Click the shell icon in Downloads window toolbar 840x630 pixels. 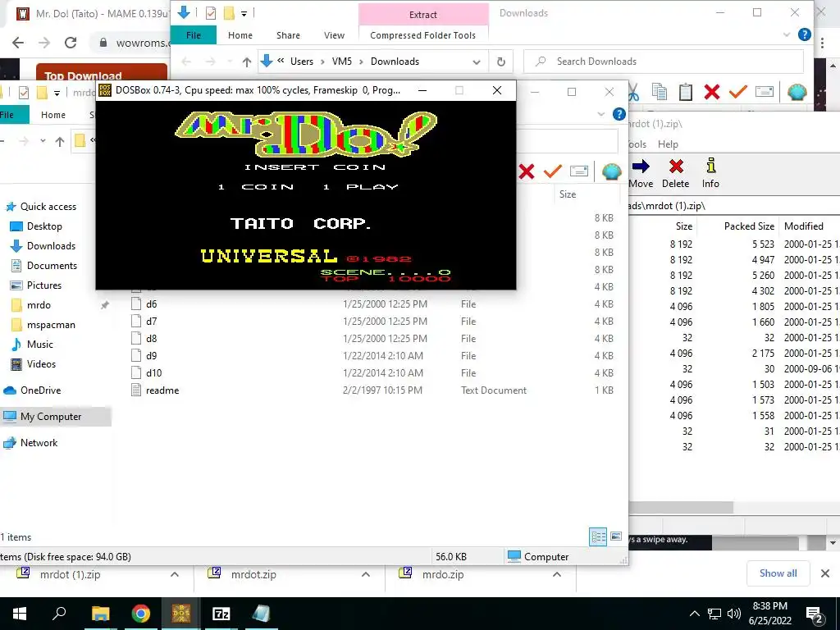click(x=797, y=92)
